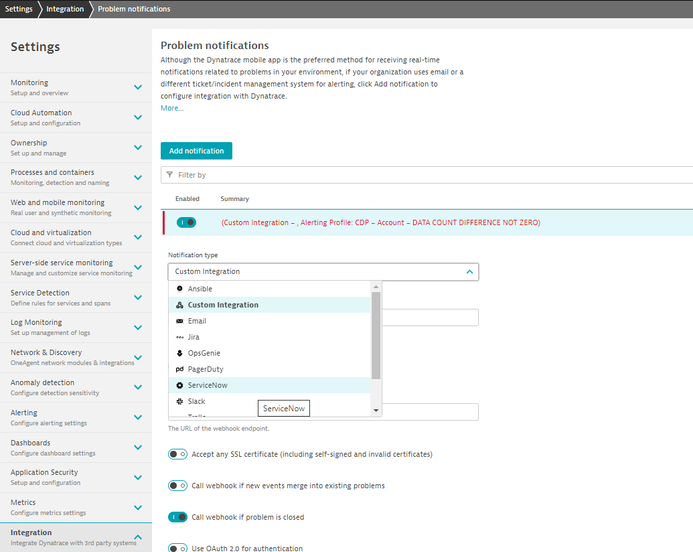
Task: Open the Integration breadcrumb item
Action: click(x=65, y=9)
